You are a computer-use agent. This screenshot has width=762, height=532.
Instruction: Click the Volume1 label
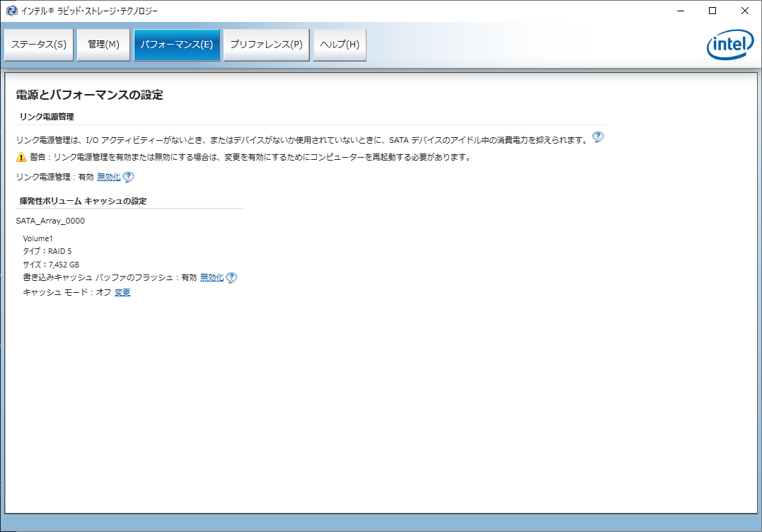[x=37, y=238]
